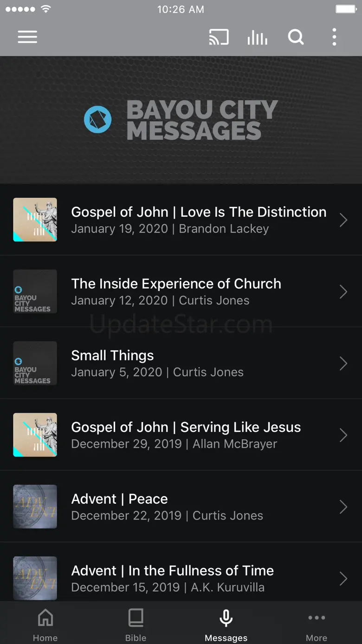Tap the Advent Peace artwork thumbnail

point(35,507)
